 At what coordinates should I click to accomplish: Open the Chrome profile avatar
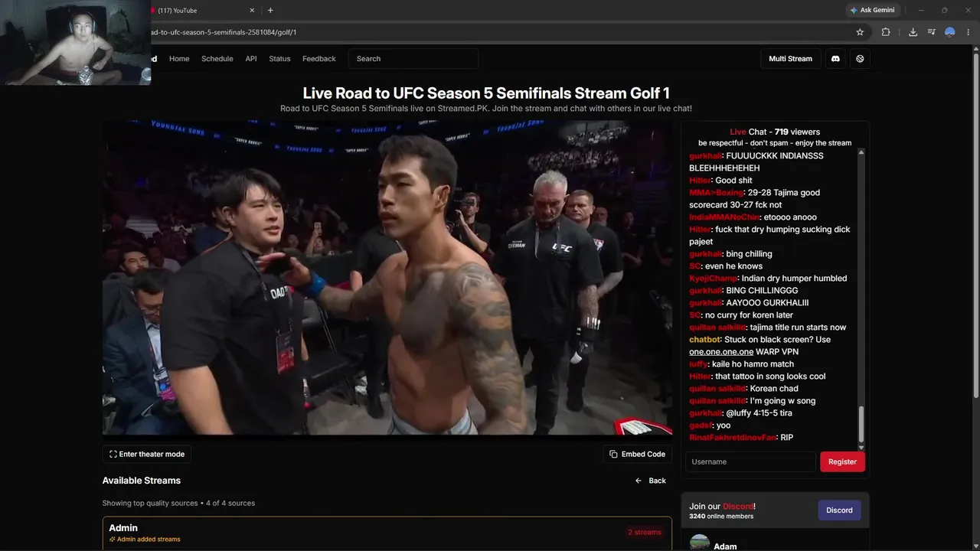[950, 32]
